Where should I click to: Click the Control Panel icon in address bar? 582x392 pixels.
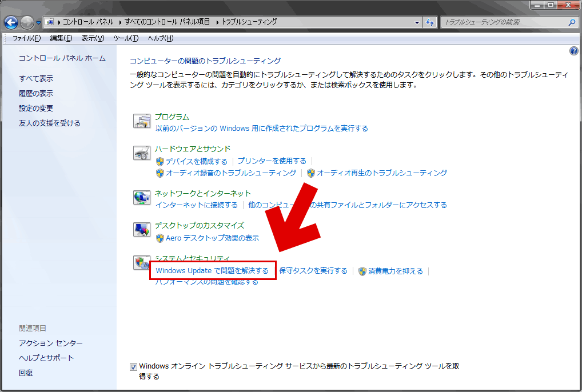click(x=50, y=22)
